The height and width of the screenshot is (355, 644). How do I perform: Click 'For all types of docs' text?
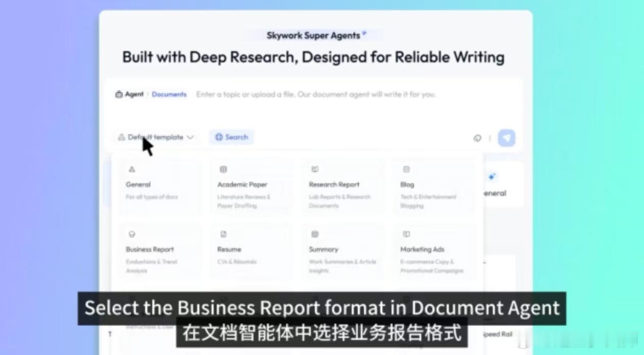tap(152, 197)
